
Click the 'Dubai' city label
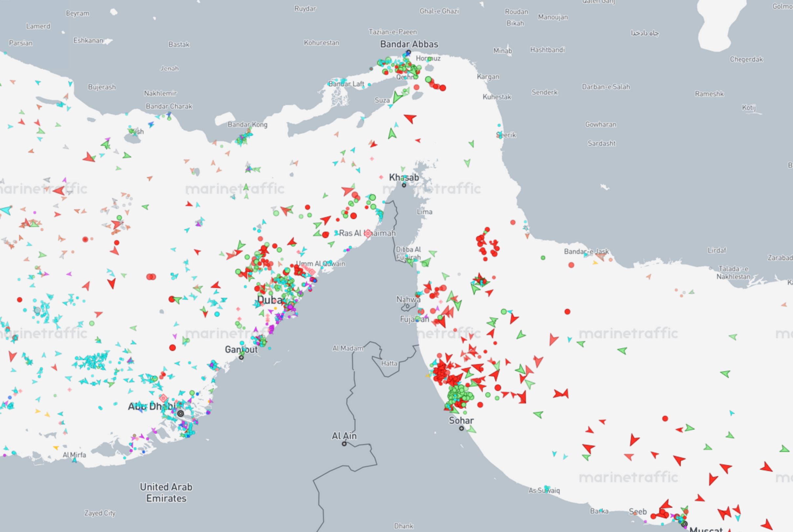click(x=270, y=300)
